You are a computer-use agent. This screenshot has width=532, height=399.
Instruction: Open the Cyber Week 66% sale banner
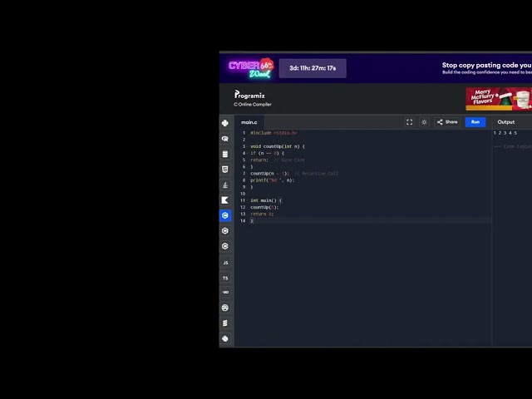coord(251,68)
